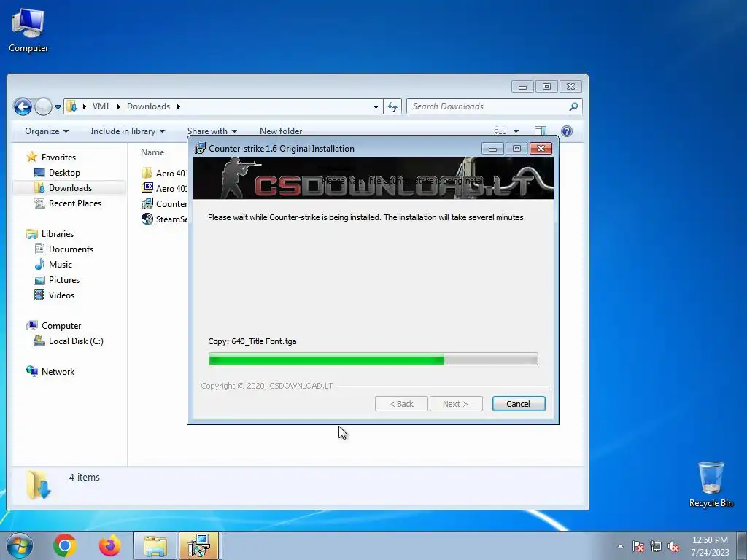Click New folder in the Explorer toolbar
The height and width of the screenshot is (560, 747).
(281, 131)
